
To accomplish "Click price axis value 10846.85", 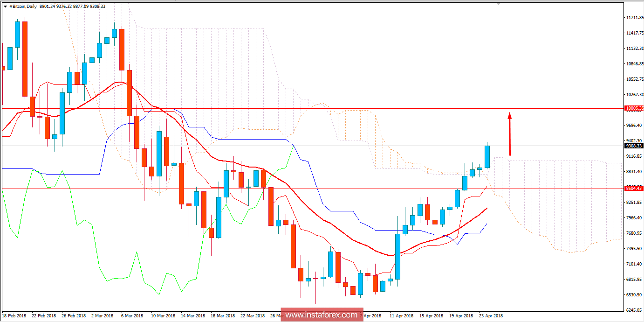I will click(635, 64).
